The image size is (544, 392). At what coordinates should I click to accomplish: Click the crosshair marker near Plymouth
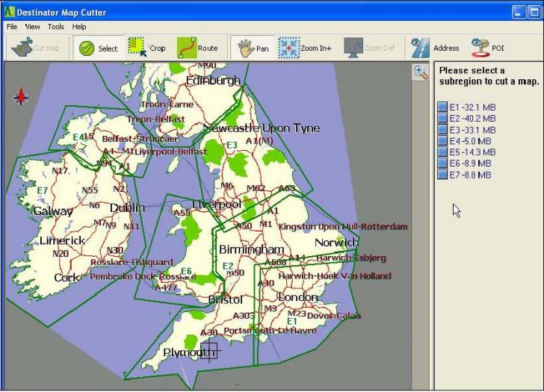pyautogui.click(x=209, y=351)
